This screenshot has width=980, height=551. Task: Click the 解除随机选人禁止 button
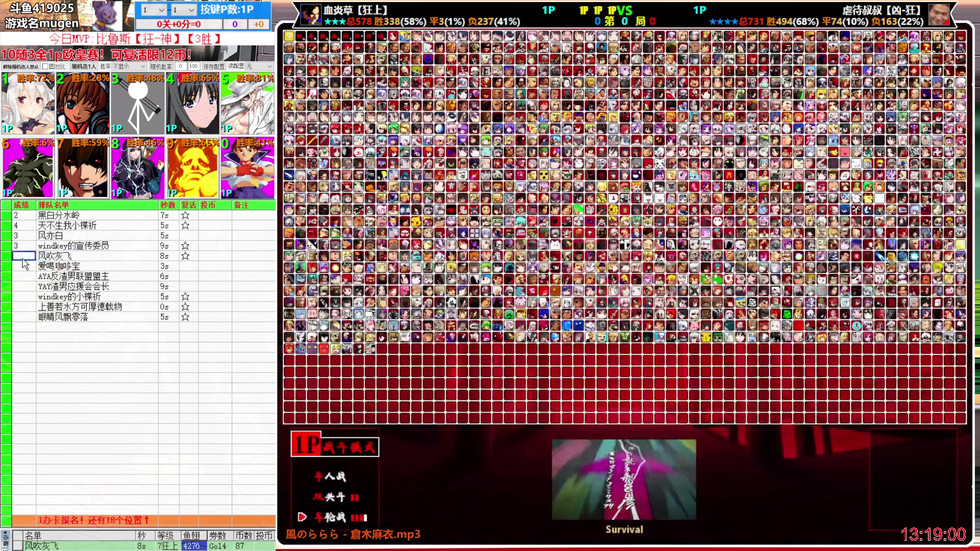pos(20,66)
